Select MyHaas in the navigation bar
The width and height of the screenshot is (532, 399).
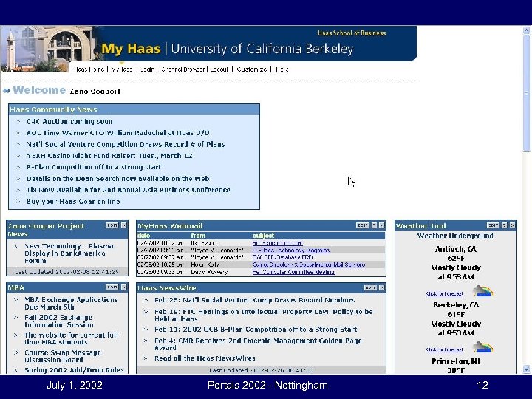coord(122,69)
